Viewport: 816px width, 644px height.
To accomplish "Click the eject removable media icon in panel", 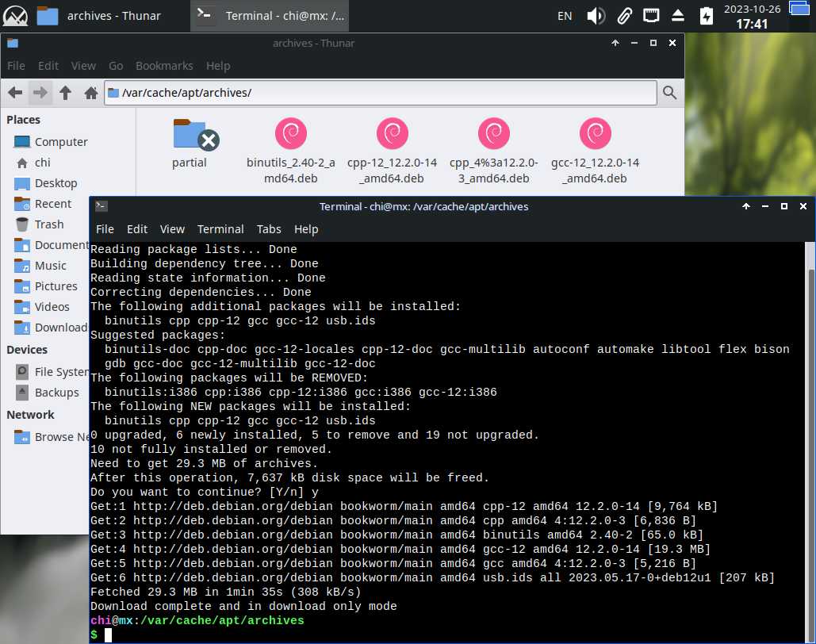I will (677, 16).
